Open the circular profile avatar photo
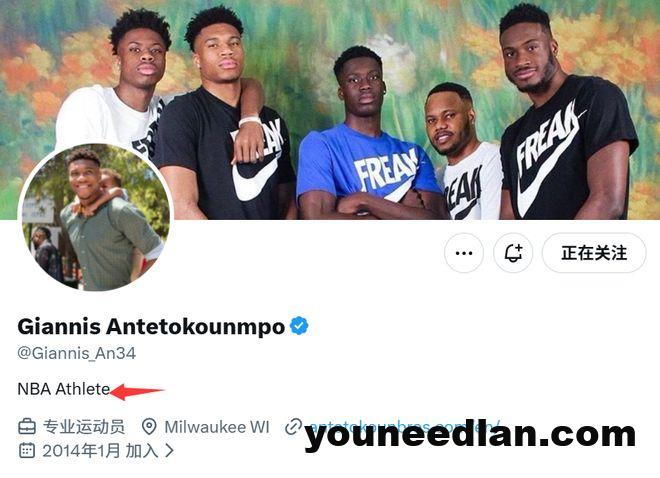 point(96,218)
